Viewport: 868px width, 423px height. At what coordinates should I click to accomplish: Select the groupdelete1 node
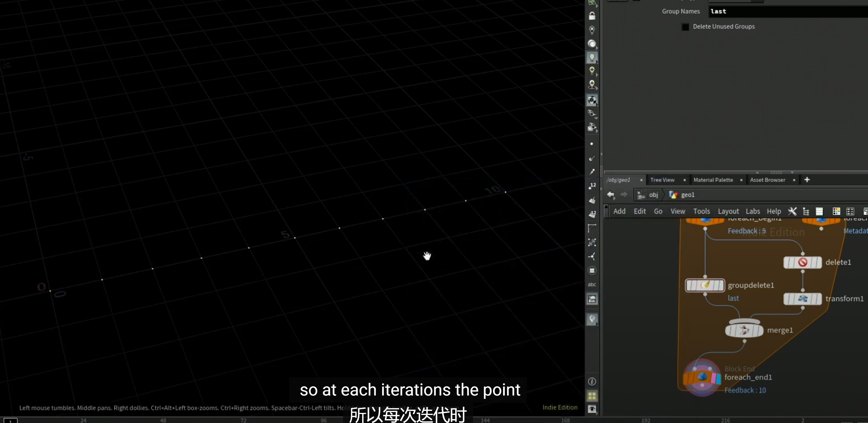(x=705, y=285)
